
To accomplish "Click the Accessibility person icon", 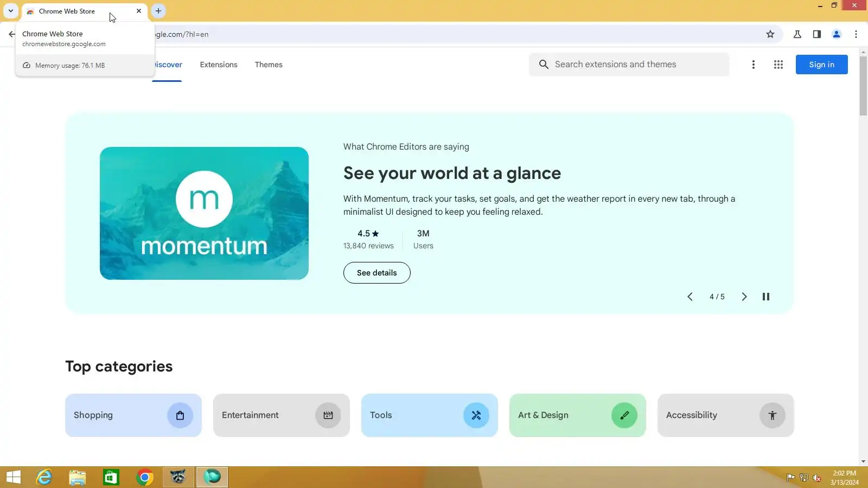I will pyautogui.click(x=773, y=415).
